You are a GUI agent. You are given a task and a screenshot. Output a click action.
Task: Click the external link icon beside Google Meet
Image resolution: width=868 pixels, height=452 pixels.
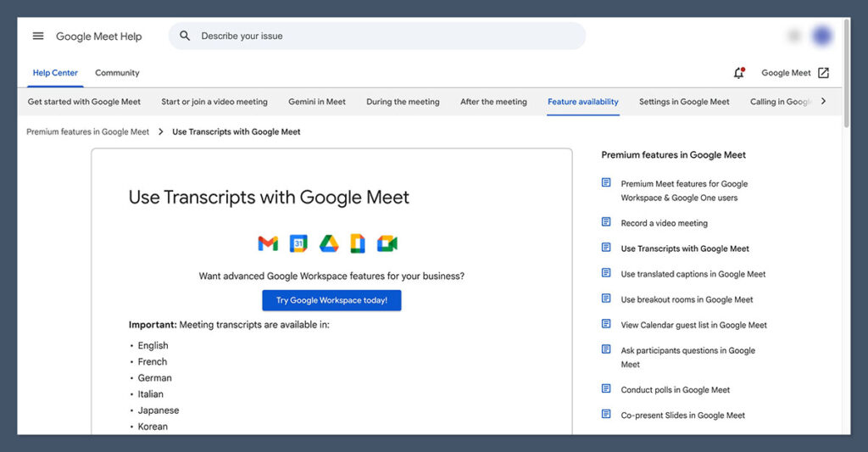pyautogui.click(x=823, y=73)
